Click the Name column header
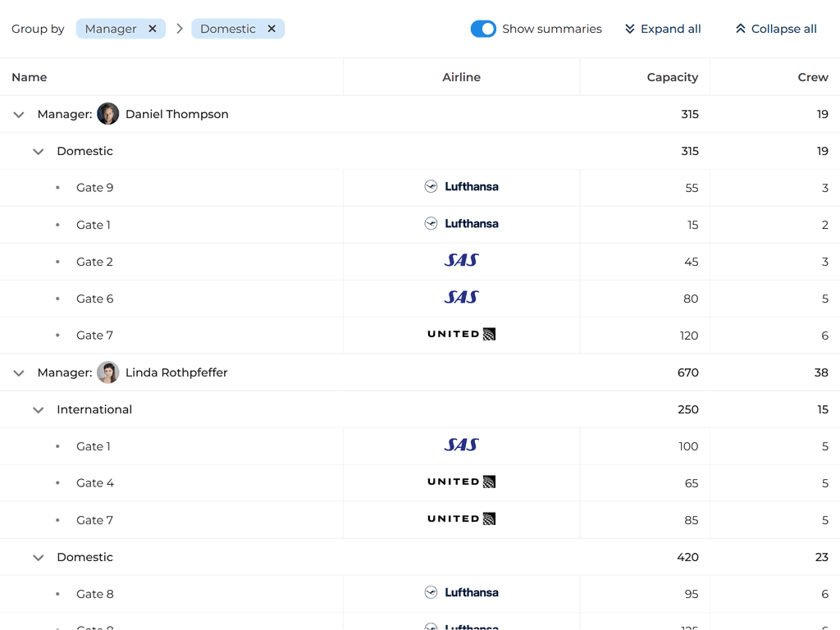Viewport: 840px width, 630px height. pos(30,77)
